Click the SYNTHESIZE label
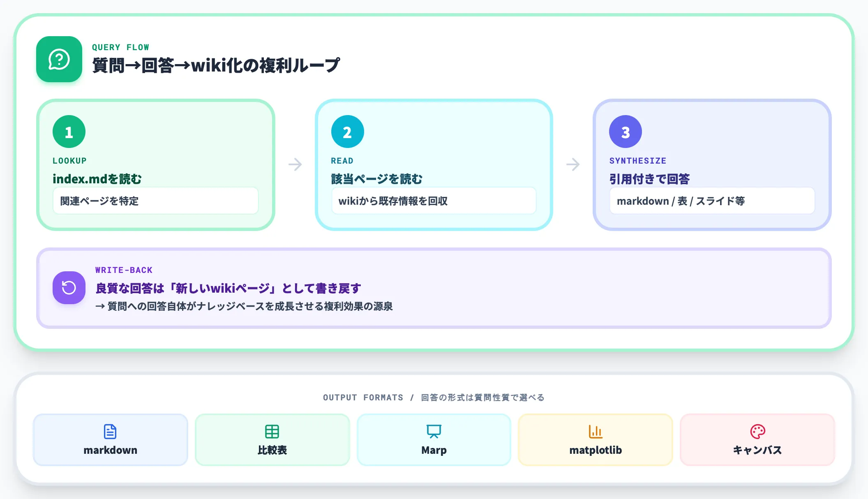Image resolution: width=868 pixels, height=499 pixels. pyautogui.click(x=637, y=161)
